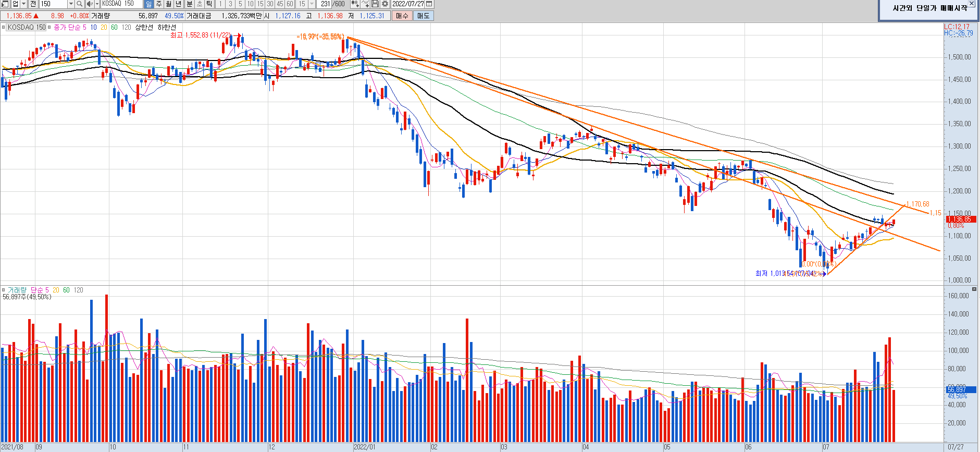The width and height of the screenshot is (980, 452).
Task: Click the blue volume tag 56,897 on axis
Action: [x=961, y=389]
